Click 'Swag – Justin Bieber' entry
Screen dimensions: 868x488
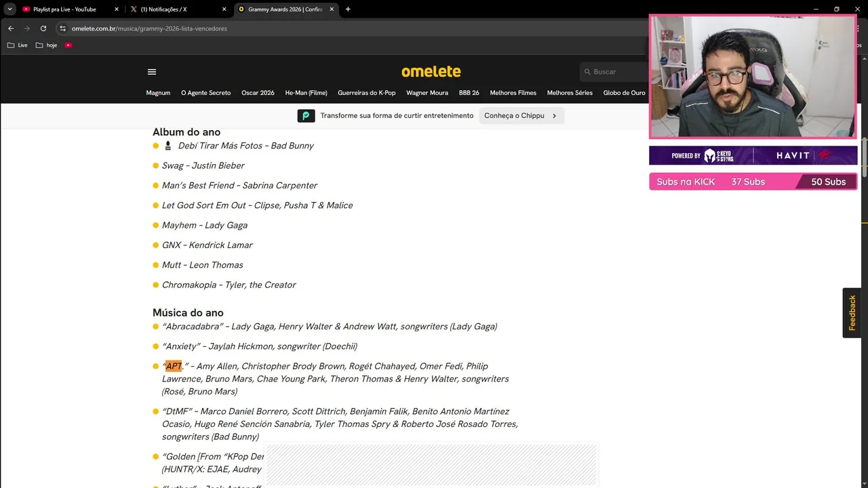coord(203,165)
